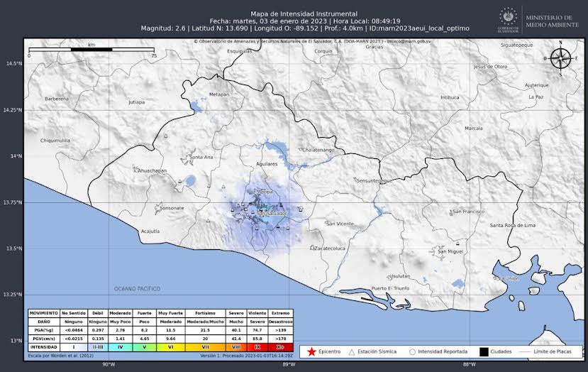Image resolution: width=588 pixels, height=372 pixels.
Task: Select the green intensity V swatch
Action: tap(144, 347)
